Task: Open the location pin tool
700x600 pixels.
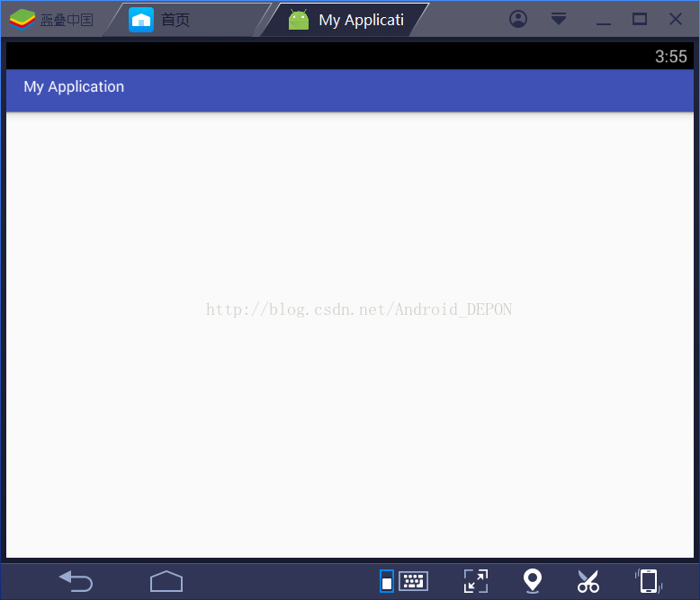Action: (532, 581)
